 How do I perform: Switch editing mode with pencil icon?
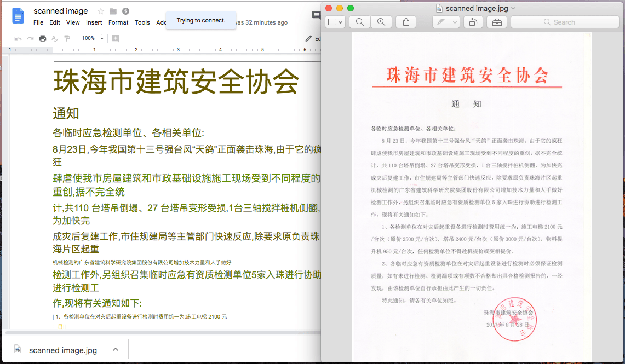click(x=308, y=39)
